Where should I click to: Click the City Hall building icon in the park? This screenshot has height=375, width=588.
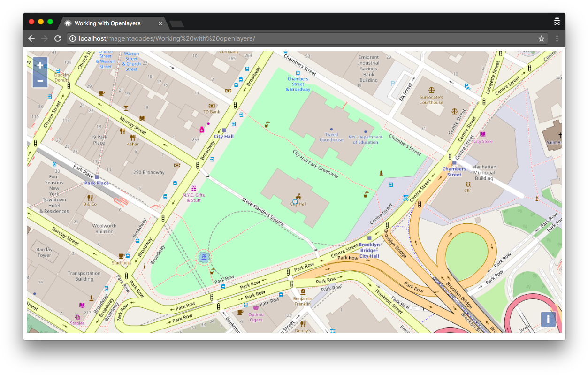(298, 197)
